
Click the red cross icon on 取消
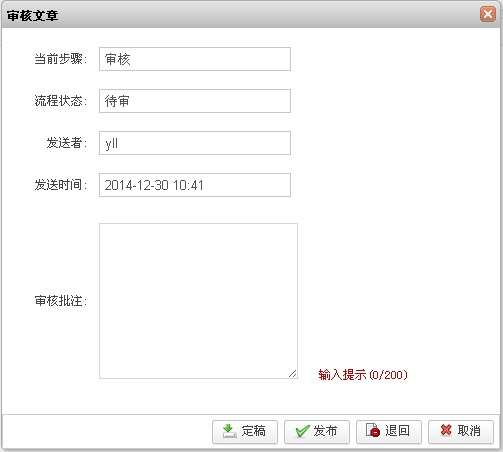446,430
